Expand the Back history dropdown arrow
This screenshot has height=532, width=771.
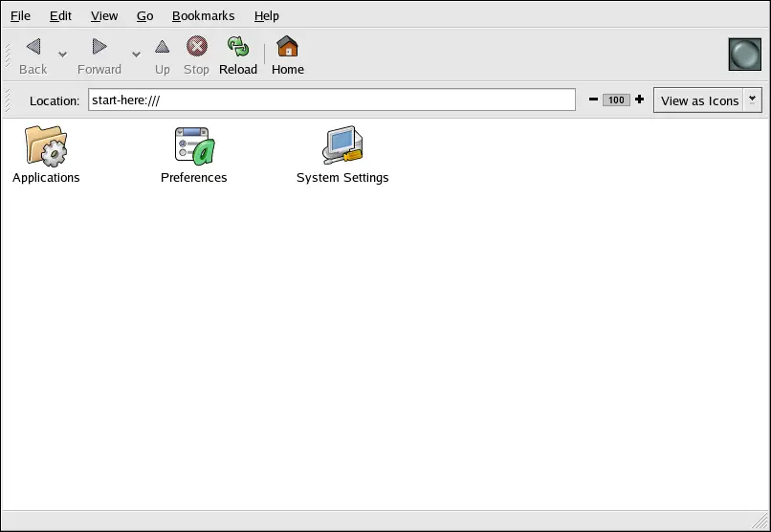[x=63, y=55]
